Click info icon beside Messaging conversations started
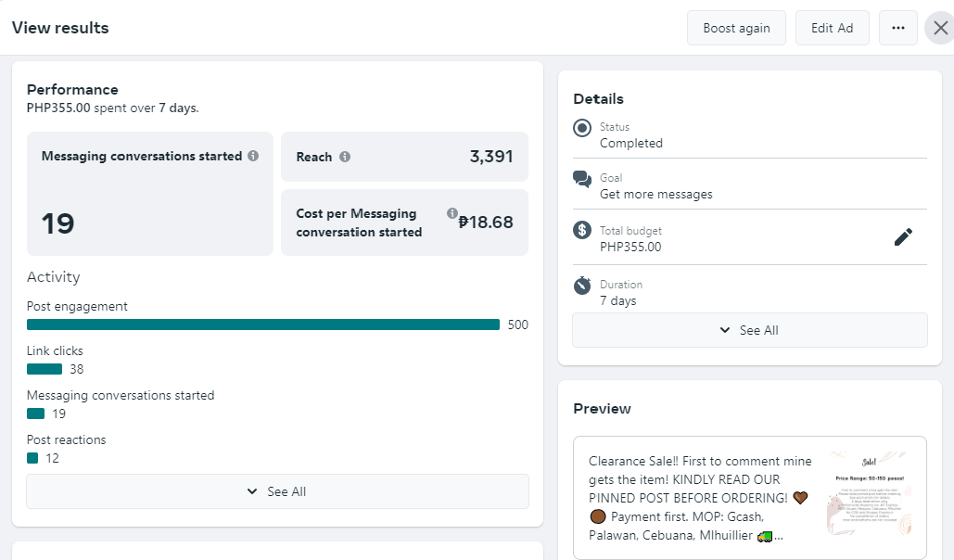This screenshot has width=954, height=560. coord(253,157)
